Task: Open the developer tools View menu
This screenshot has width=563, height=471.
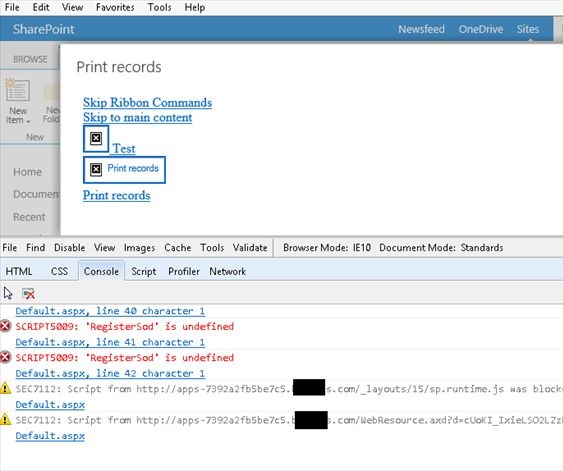Action: (104, 248)
